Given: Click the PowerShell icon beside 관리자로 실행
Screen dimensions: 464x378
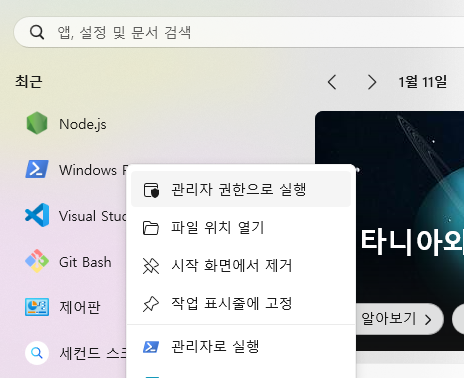Looking at the screenshot, I should (x=151, y=347).
